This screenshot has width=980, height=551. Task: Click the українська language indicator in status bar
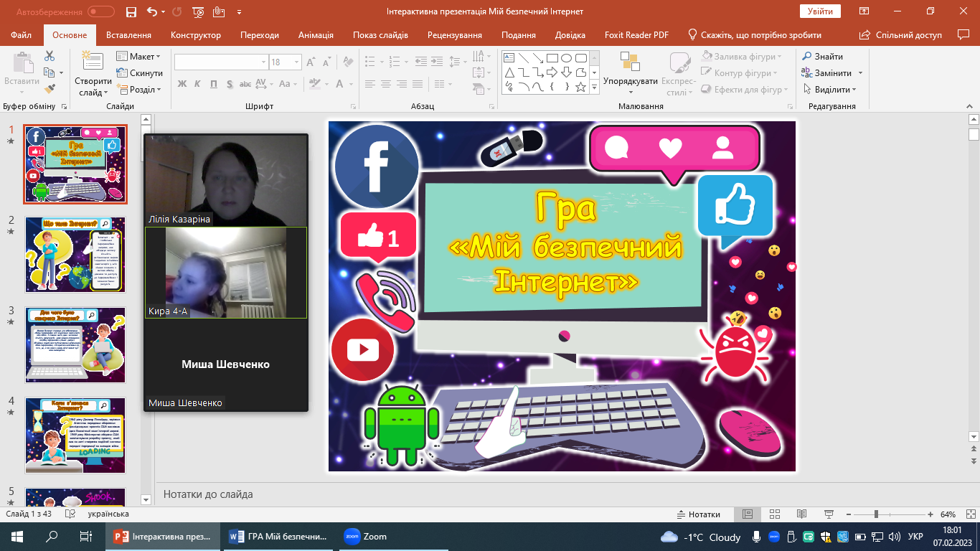[x=108, y=514]
